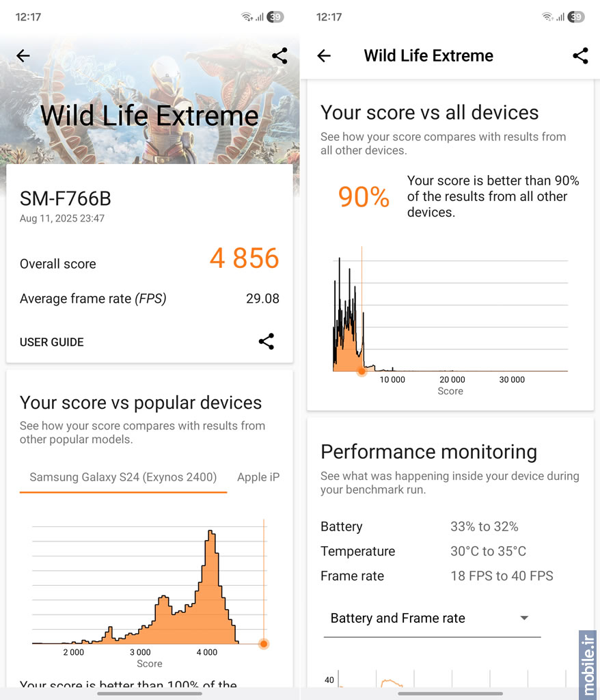This screenshot has height=700, width=600.
Task: Share result via icon beside USER GUIDE
Action: coord(267,342)
